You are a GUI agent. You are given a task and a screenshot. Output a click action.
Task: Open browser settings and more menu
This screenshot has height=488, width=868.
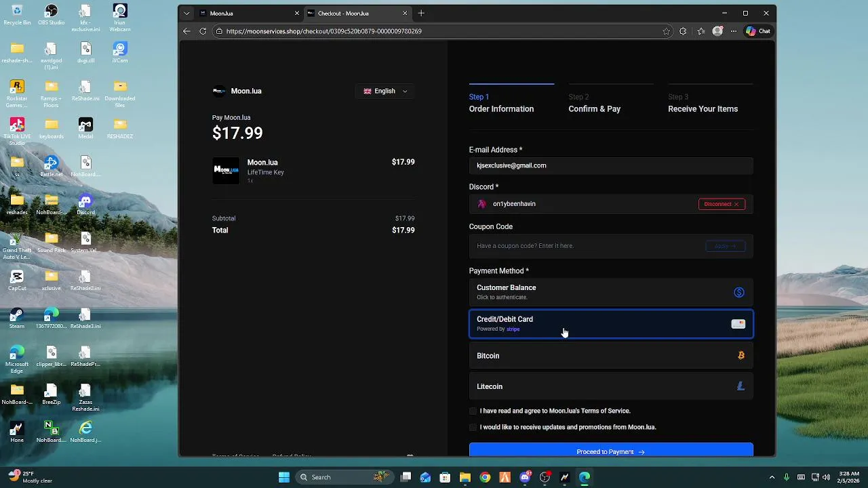(734, 31)
